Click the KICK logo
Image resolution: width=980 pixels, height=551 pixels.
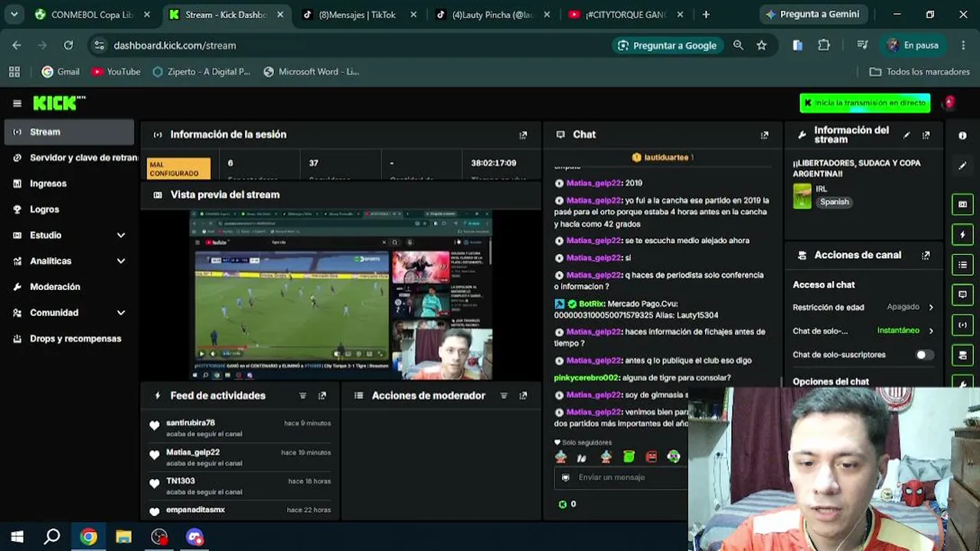(59, 103)
